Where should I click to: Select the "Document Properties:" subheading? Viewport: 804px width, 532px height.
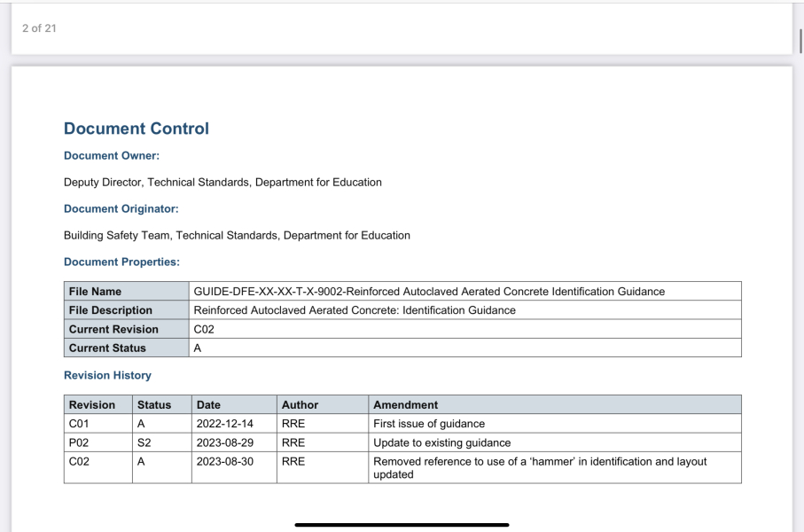pos(121,262)
